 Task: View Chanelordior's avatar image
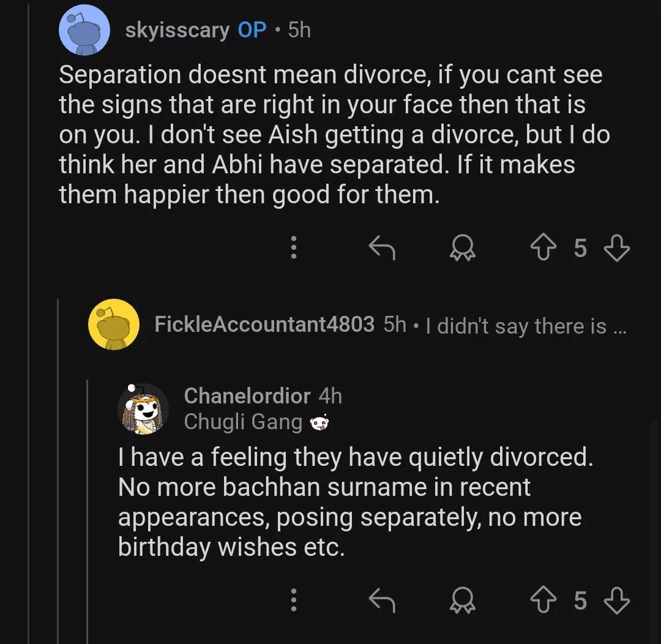click(143, 409)
